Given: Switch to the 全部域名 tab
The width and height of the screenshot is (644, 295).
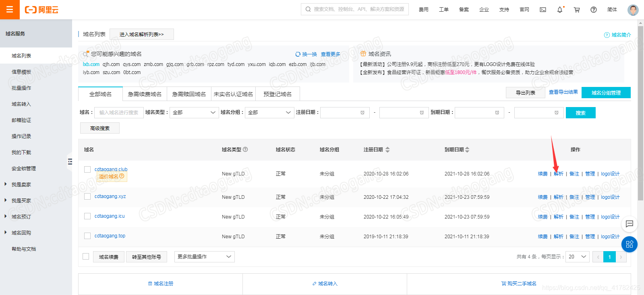Looking at the screenshot, I should (100, 94).
